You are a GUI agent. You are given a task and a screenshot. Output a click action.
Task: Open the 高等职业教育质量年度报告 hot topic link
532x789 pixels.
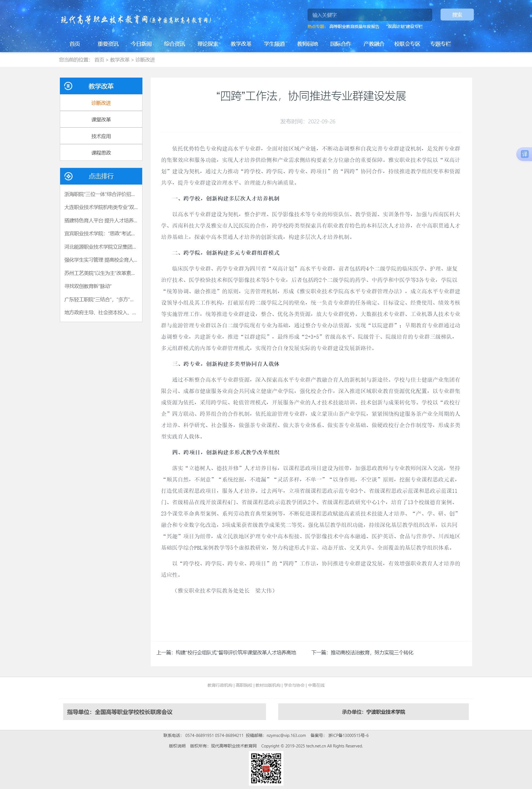coord(354,27)
